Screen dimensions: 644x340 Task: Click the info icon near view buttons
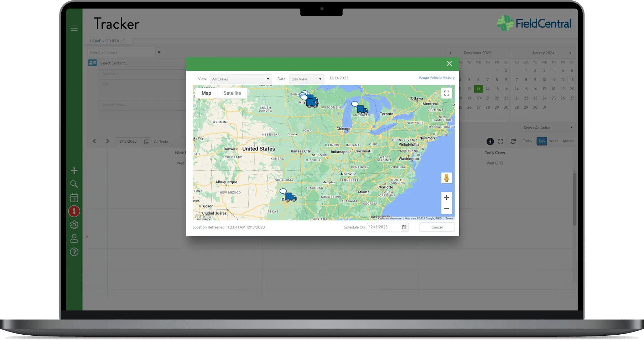point(490,141)
